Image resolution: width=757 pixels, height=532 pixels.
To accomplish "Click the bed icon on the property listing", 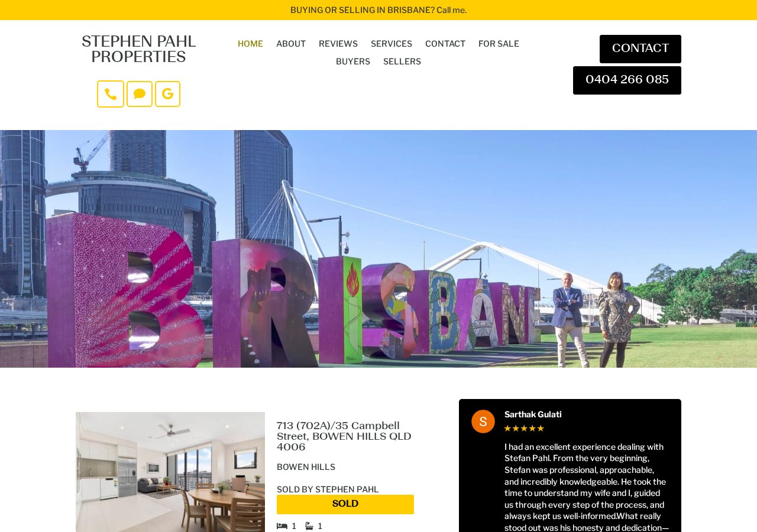I will [282, 526].
